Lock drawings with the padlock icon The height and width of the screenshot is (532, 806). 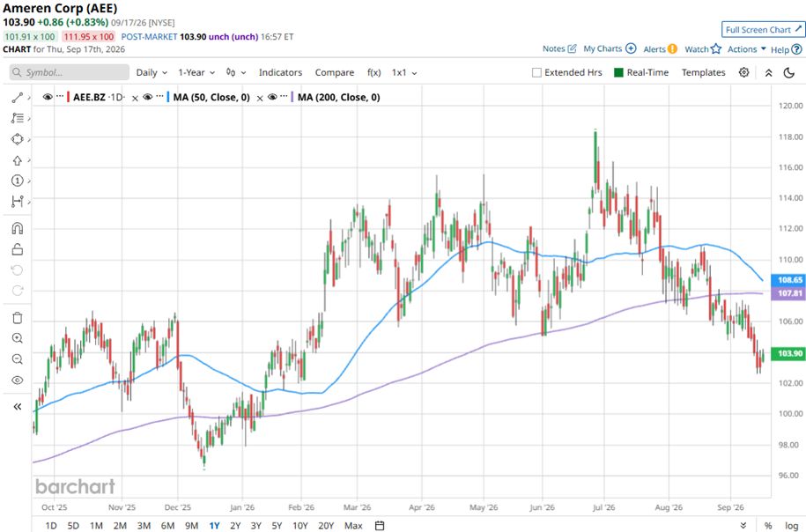tap(18, 249)
